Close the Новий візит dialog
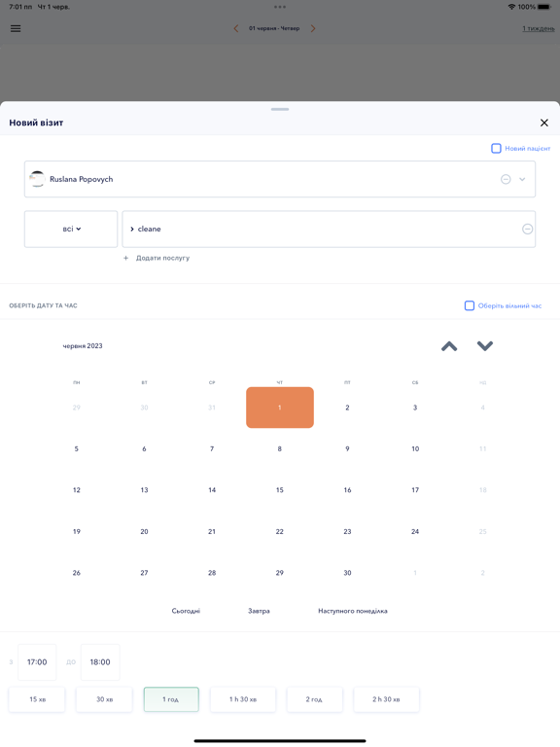Image resolution: width=560 pixels, height=747 pixels. click(x=544, y=123)
